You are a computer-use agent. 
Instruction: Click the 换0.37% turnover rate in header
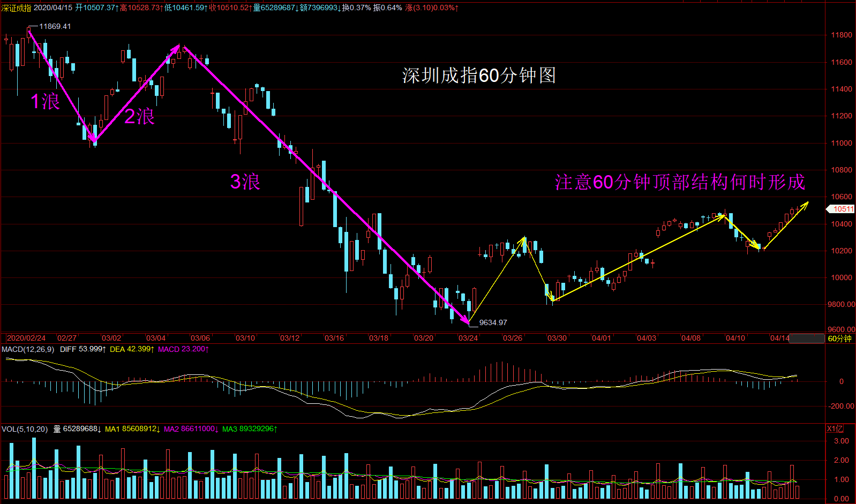(x=357, y=8)
